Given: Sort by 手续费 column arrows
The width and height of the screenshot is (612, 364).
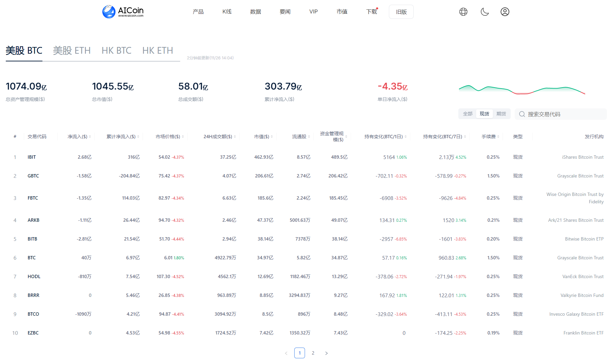Looking at the screenshot, I should [x=498, y=137].
